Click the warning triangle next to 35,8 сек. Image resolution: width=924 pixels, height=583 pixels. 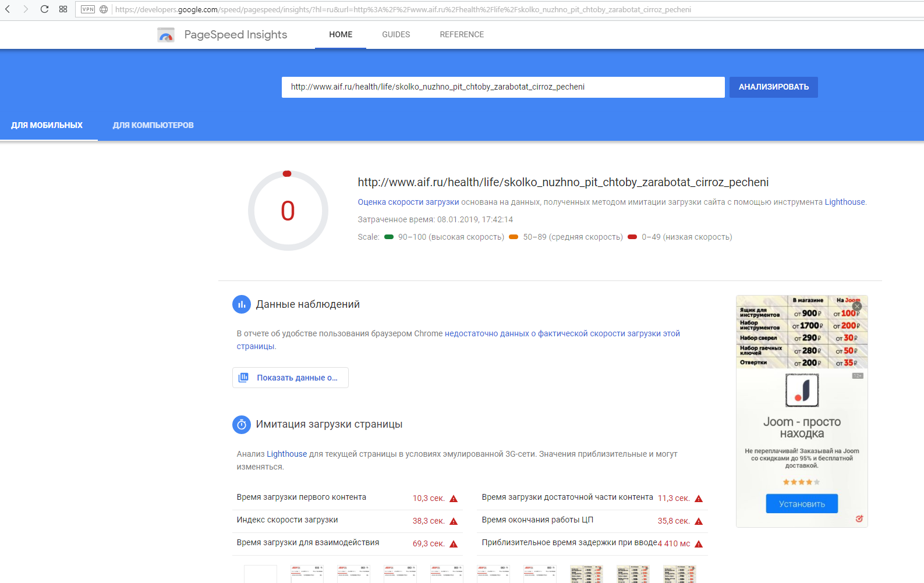(699, 521)
